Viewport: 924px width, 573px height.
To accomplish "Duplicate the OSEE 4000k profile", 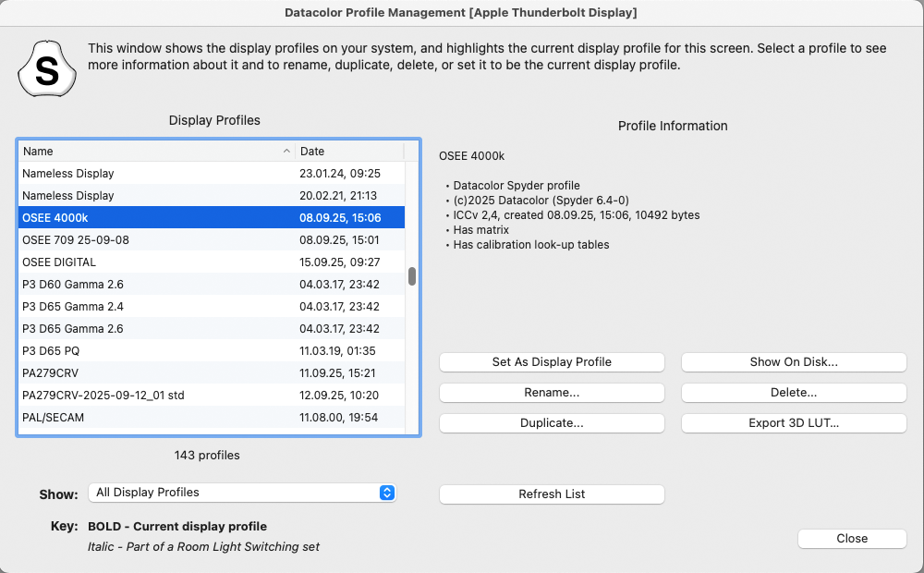I will (552, 422).
